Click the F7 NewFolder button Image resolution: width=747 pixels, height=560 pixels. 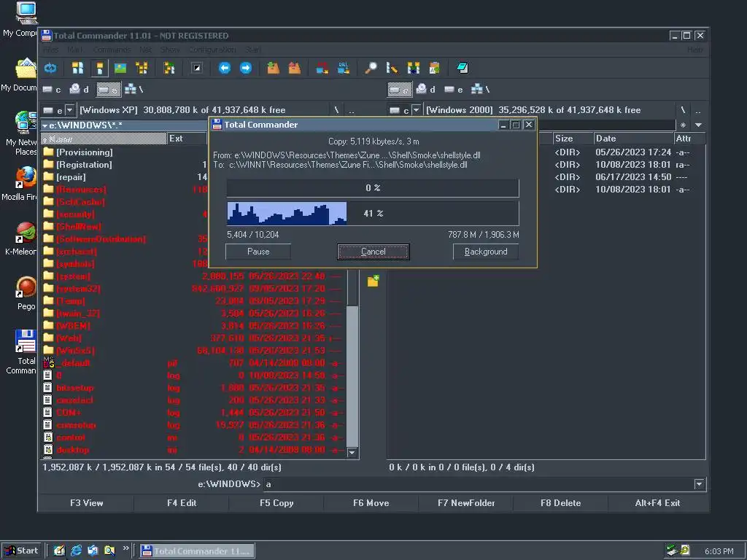[x=466, y=503]
